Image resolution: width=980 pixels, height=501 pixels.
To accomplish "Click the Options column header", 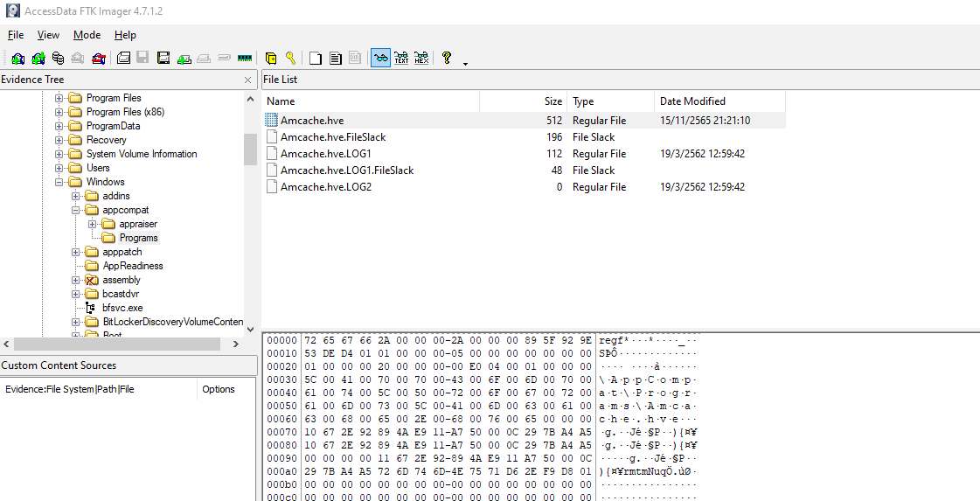I will point(226,389).
